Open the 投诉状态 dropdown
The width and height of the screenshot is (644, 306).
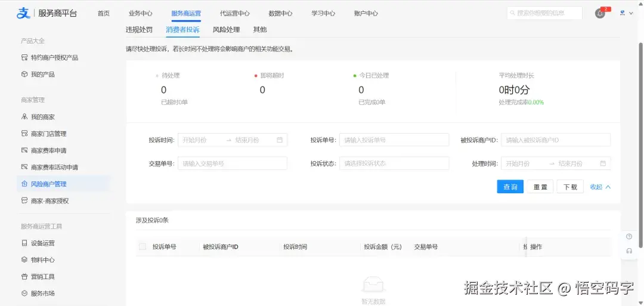394,163
